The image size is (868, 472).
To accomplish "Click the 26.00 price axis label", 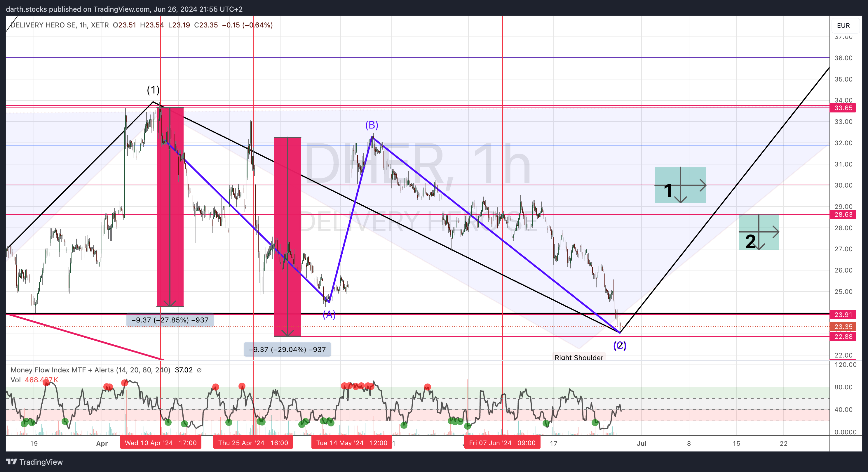I will (x=843, y=270).
